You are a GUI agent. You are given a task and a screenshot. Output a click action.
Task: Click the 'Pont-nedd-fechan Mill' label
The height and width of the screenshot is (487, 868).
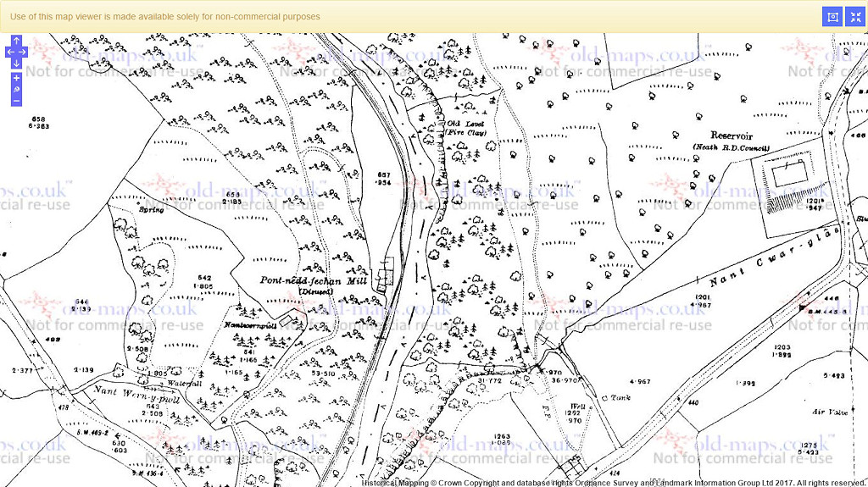(314, 280)
